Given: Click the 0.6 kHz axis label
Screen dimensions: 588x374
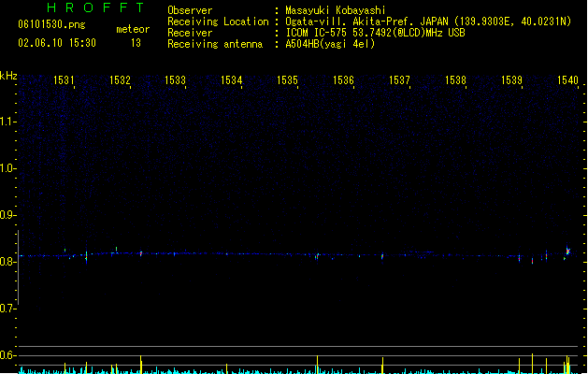Looking at the screenshot, I should click(x=7, y=355).
